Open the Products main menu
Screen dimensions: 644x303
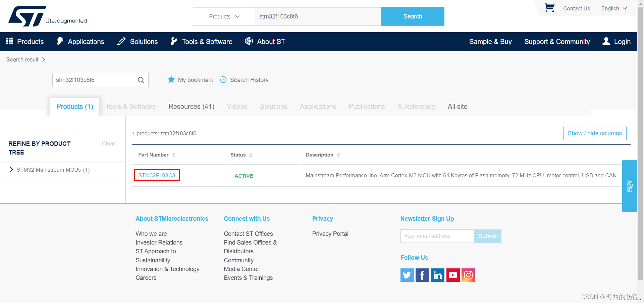(x=25, y=42)
